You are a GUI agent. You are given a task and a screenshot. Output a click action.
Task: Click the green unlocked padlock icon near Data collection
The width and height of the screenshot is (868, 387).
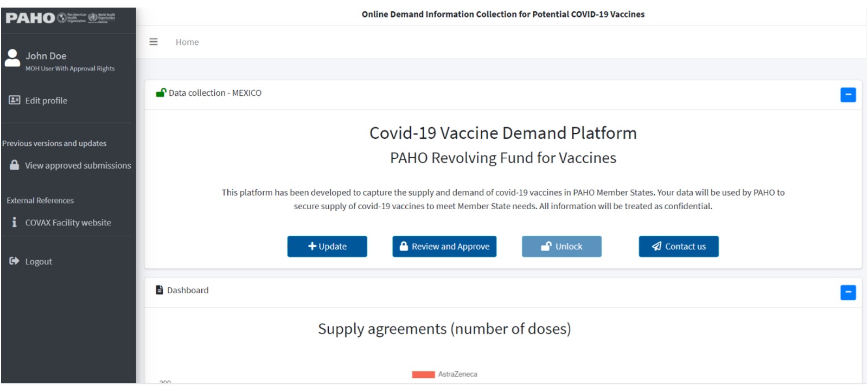[161, 93]
